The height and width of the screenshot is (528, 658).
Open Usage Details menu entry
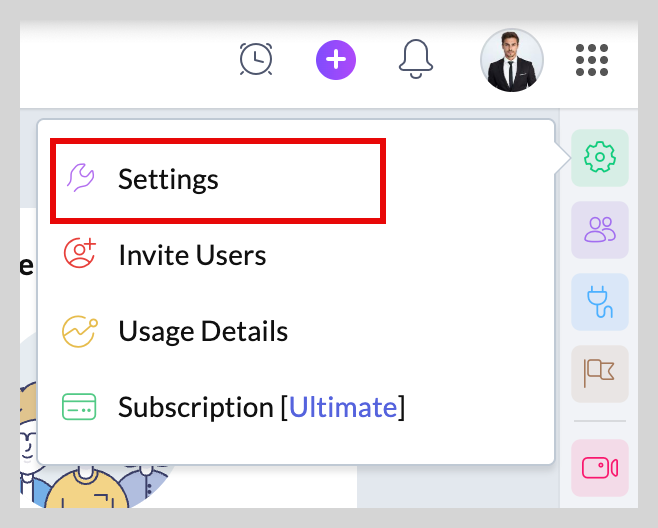(203, 331)
